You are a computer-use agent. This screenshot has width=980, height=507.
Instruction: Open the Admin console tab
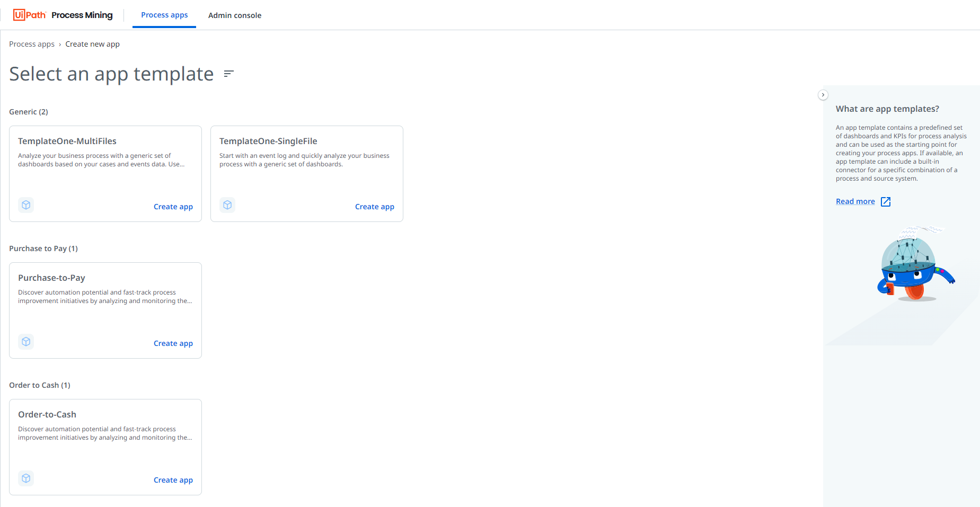click(x=234, y=15)
